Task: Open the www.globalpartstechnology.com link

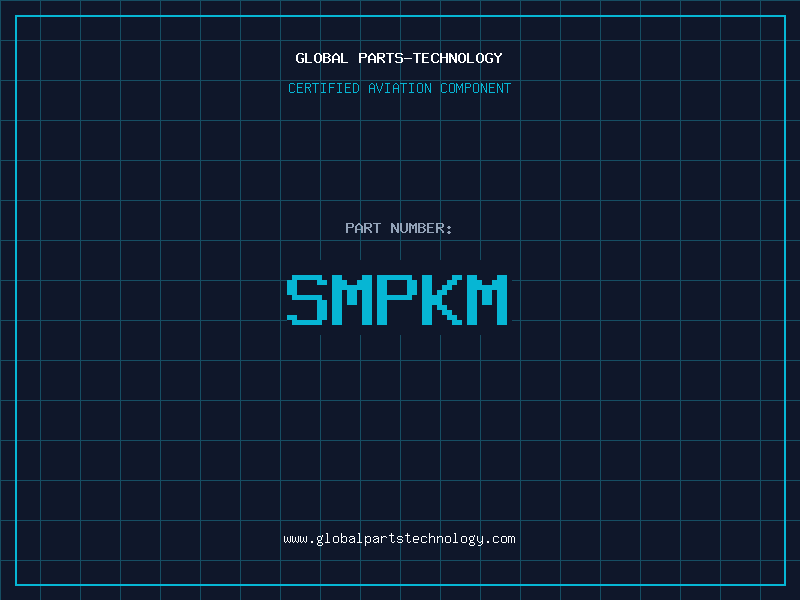Action: tap(399, 539)
